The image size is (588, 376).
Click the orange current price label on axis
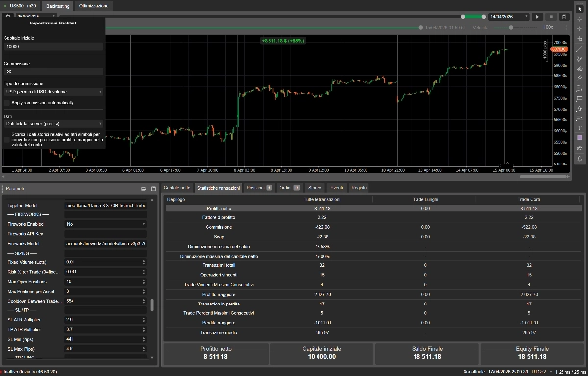tap(560, 49)
